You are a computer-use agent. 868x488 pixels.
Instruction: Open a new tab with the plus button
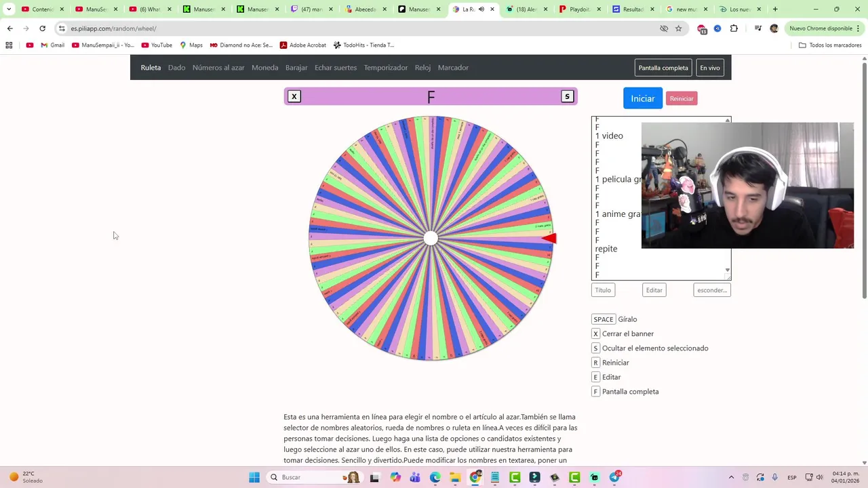coord(775,9)
